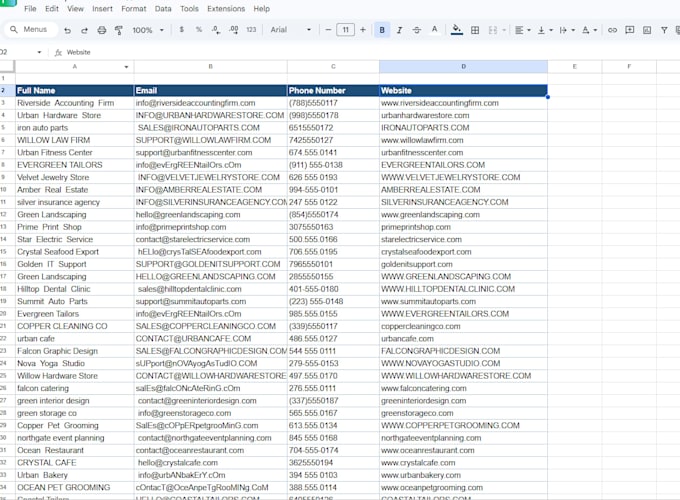The image size is (680, 500).
Task: Open the Format menu
Action: click(x=134, y=9)
